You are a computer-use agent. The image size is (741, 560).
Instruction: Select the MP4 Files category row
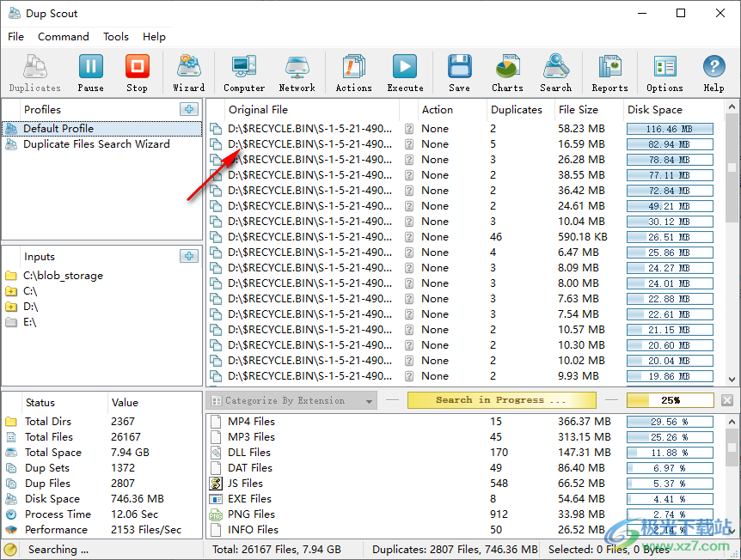click(x=465, y=421)
